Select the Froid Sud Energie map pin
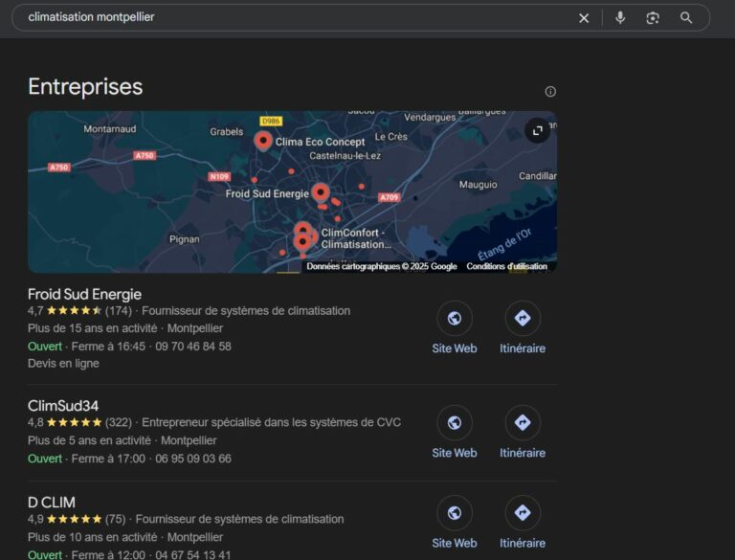The height and width of the screenshot is (560, 735). pyautogui.click(x=321, y=192)
